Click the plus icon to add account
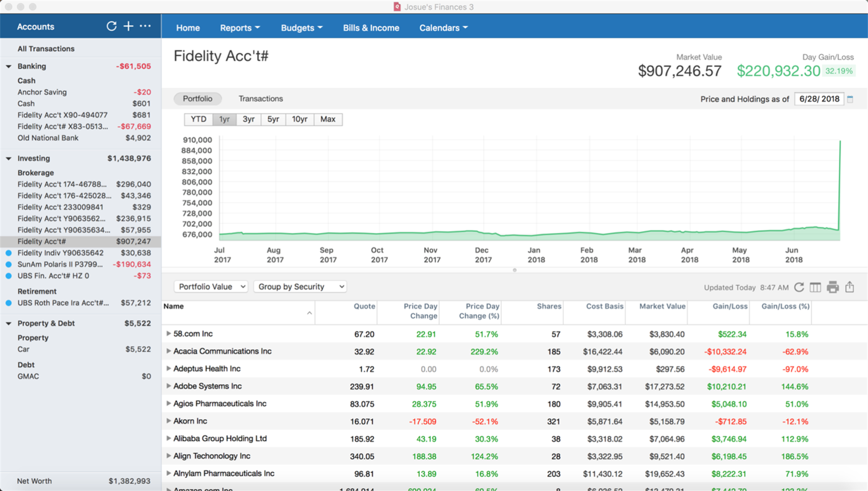This screenshot has width=868, height=491. [x=128, y=26]
